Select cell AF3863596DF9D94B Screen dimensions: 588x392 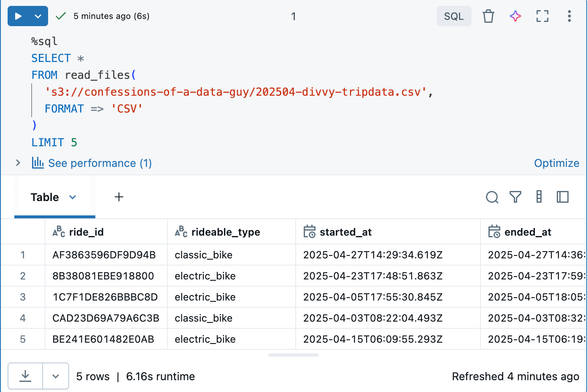pyautogui.click(x=106, y=255)
